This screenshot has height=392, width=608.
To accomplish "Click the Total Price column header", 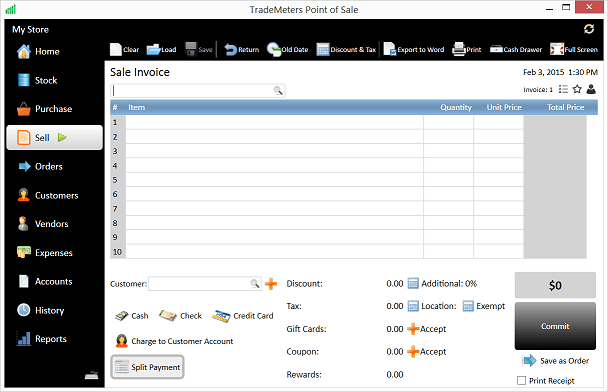I will 565,107.
